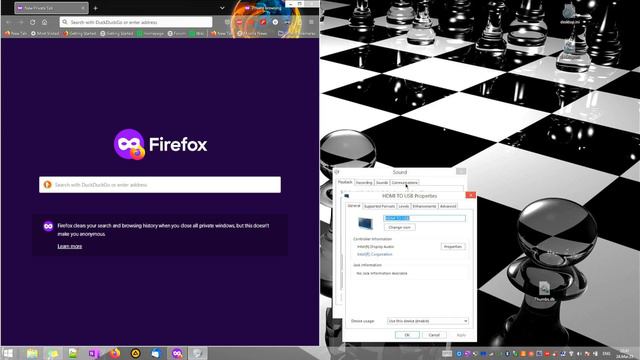This screenshot has width=640, height=360.
Task: Open the Learn more link
Action: [70, 247]
